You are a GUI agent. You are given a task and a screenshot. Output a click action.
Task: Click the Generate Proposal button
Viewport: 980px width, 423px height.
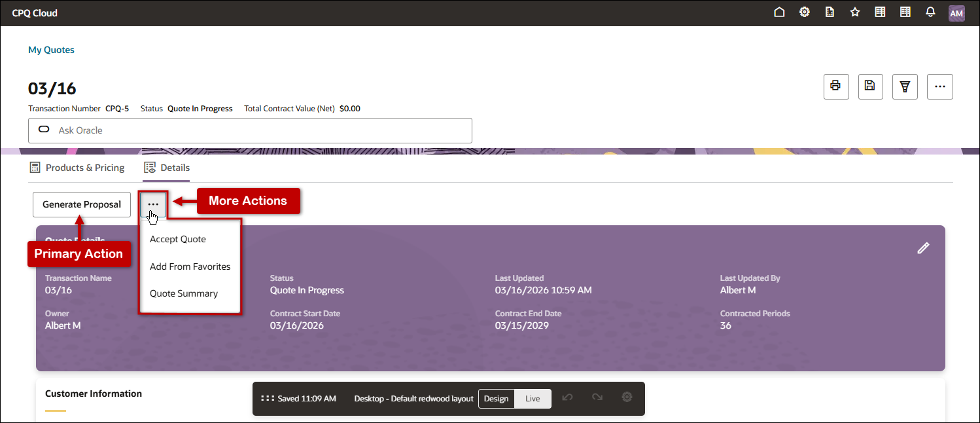82,204
